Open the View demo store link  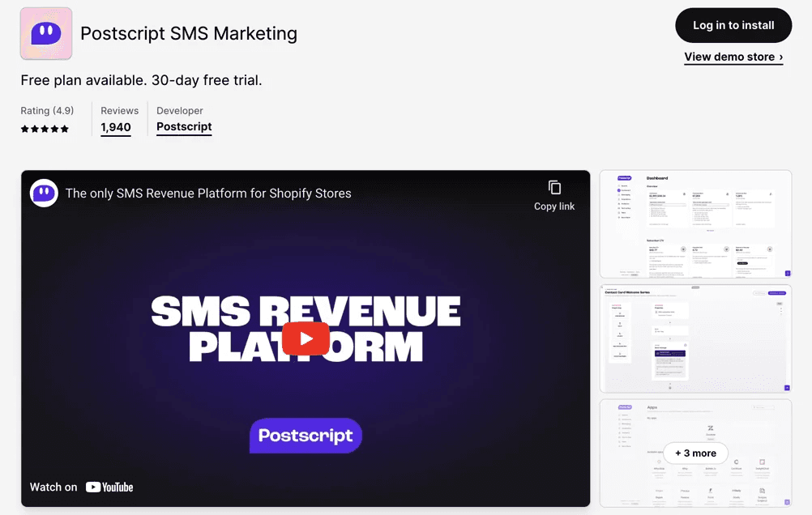click(x=733, y=57)
